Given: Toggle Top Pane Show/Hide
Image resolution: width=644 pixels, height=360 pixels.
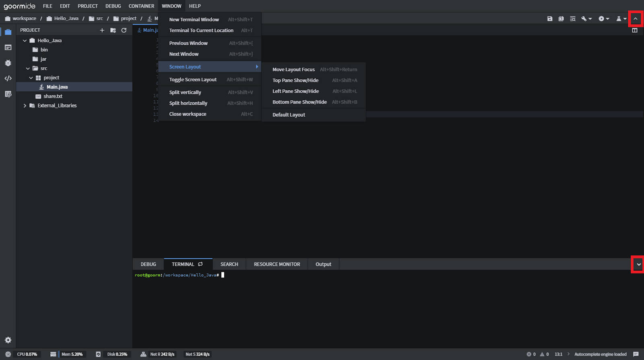Looking at the screenshot, I should pos(295,81).
